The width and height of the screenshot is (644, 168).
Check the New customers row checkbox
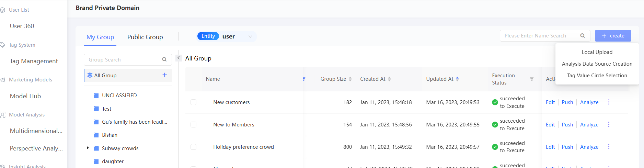(194, 102)
